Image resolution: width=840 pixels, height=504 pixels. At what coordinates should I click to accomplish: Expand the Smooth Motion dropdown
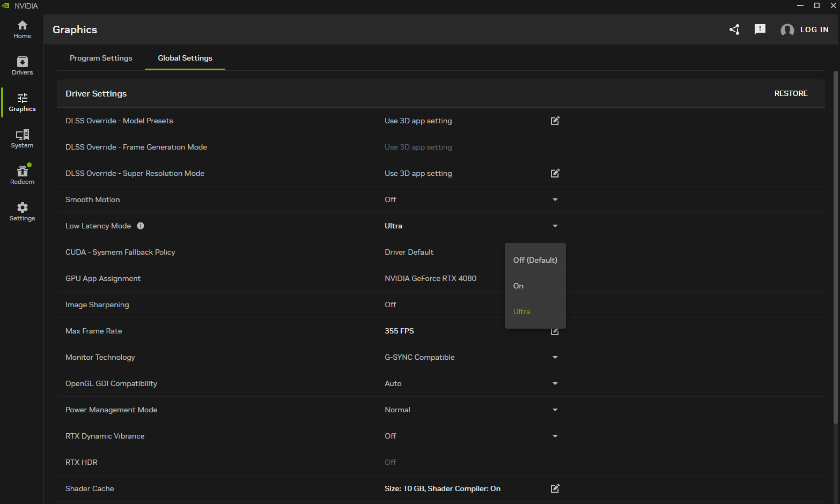coord(555,199)
